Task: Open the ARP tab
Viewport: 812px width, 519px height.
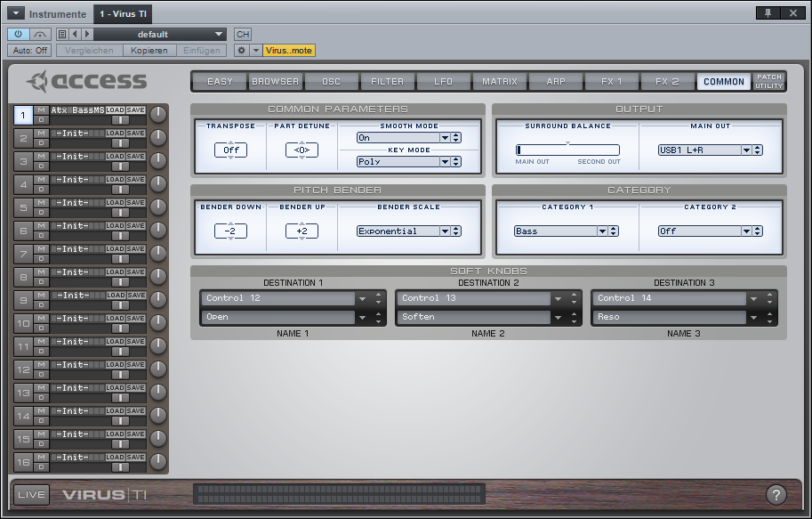Action: tap(556, 81)
